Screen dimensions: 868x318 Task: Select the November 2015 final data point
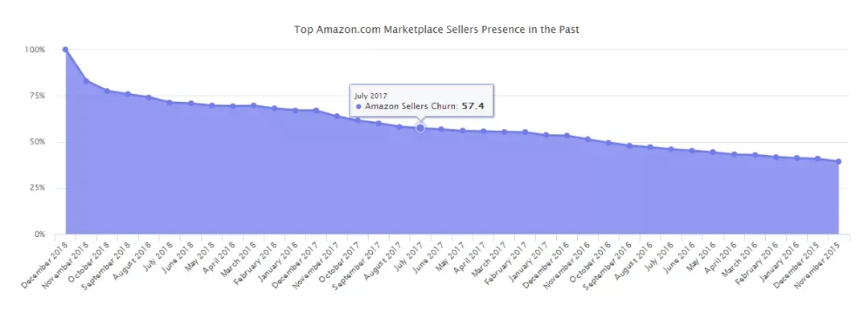coord(838,161)
